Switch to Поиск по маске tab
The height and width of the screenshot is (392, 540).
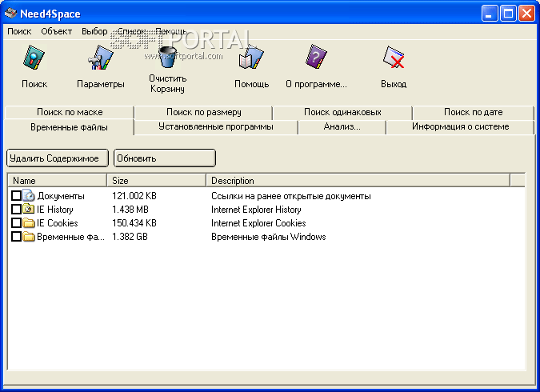[x=70, y=112]
